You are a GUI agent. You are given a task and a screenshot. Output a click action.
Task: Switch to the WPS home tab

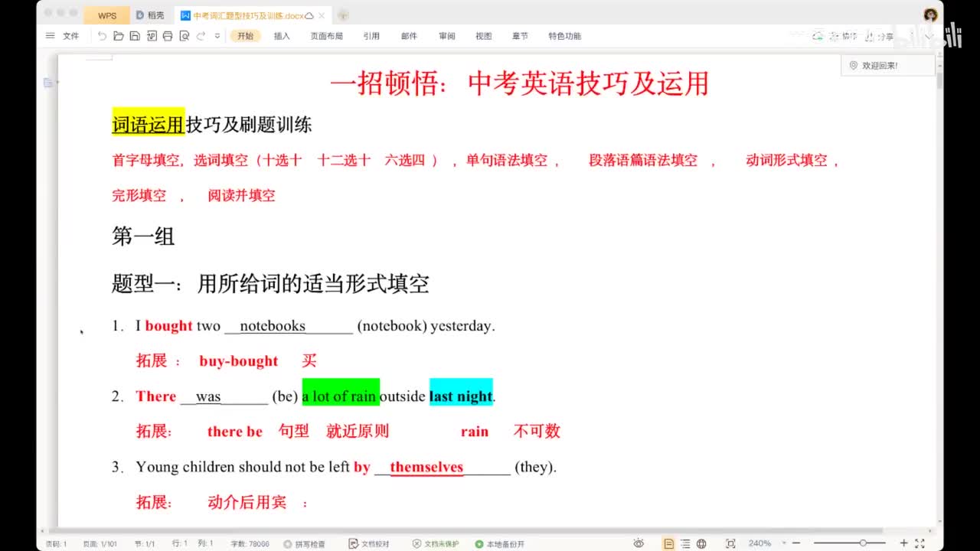(x=107, y=15)
